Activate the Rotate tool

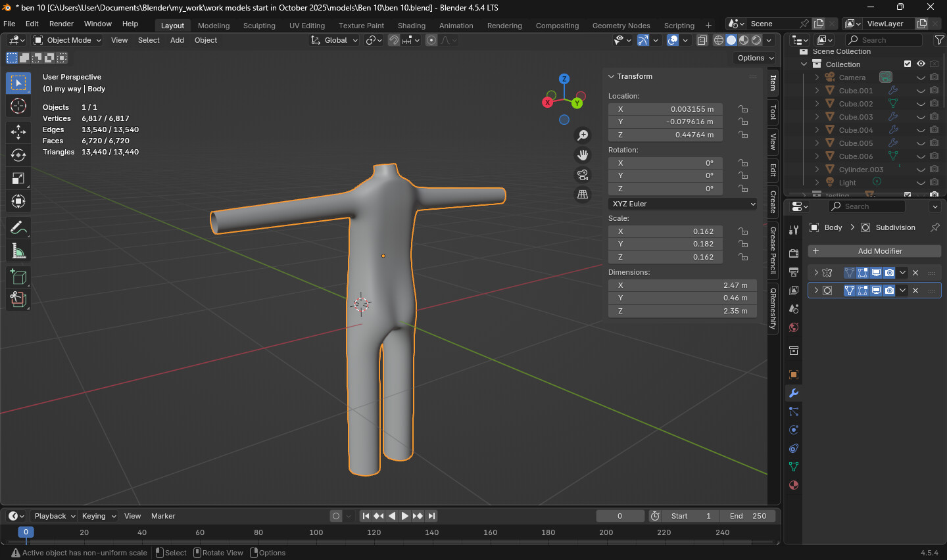click(18, 155)
